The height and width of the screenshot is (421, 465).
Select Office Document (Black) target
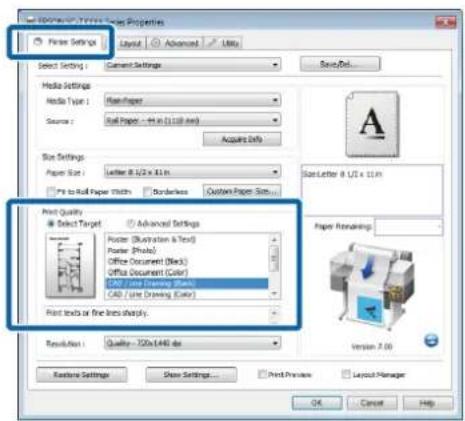[x=187, y=261]
